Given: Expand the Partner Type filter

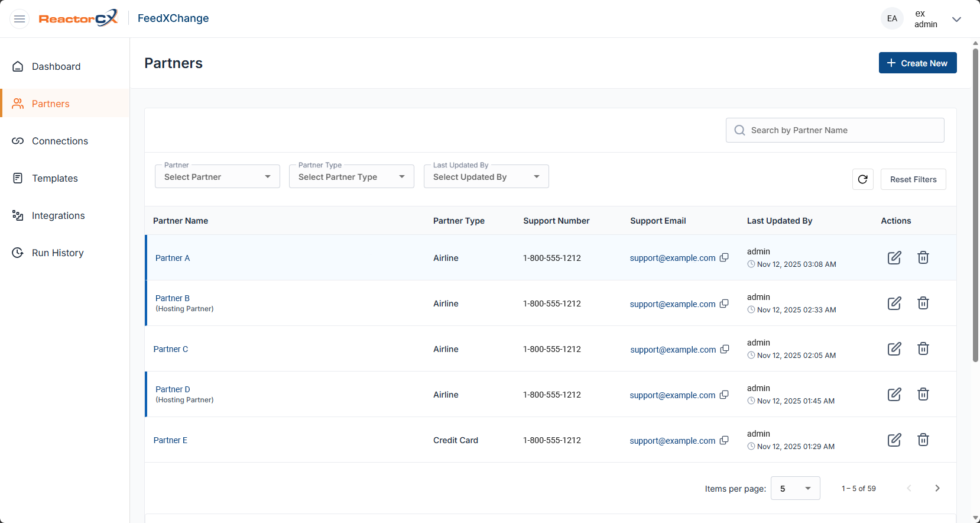Looking at the screenshot, I should (x=351, y=177).
